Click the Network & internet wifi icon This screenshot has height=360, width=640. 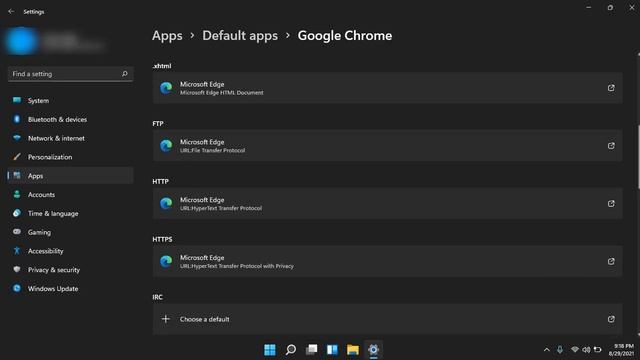click(17, 138)
